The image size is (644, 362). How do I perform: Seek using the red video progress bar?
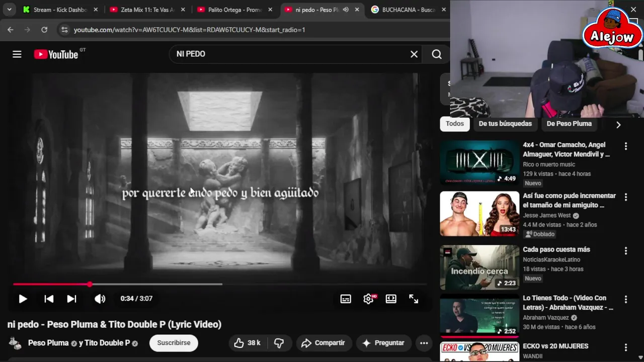click(x=219, y=284)
